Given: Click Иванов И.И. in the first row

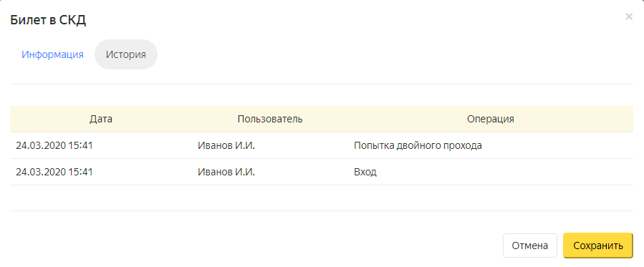Looking at the screenshot, I should [x=226, y=145].
